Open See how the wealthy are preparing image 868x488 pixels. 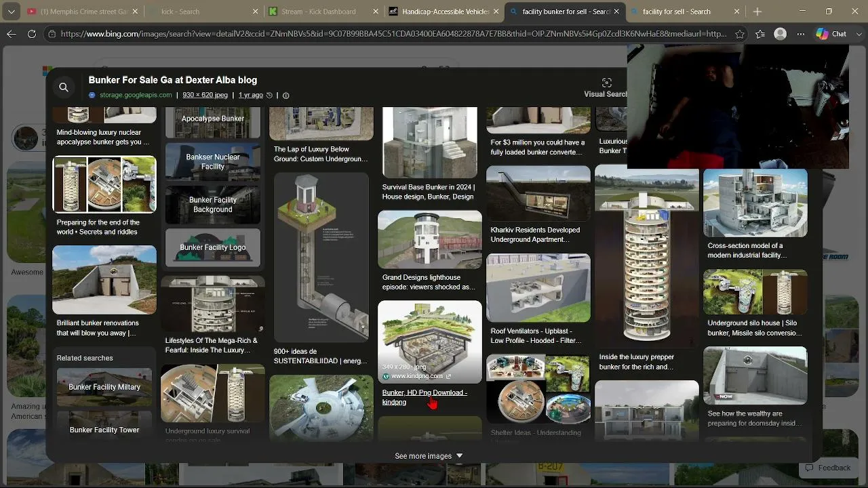point(755,375)
